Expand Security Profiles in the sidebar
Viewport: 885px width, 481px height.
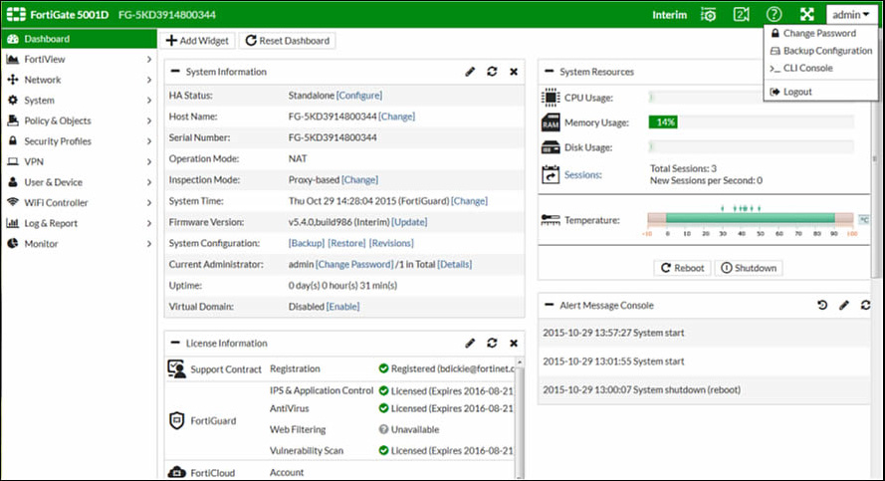(x=78, y=141)
